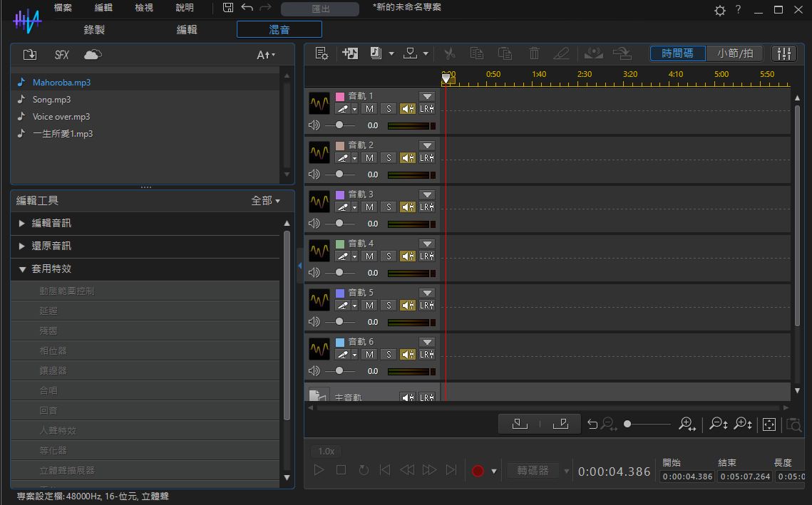Click the 1.0x playback speed button
Image resolution: width=812 pixels, height=505 pixels.
(x=327, y=451)
